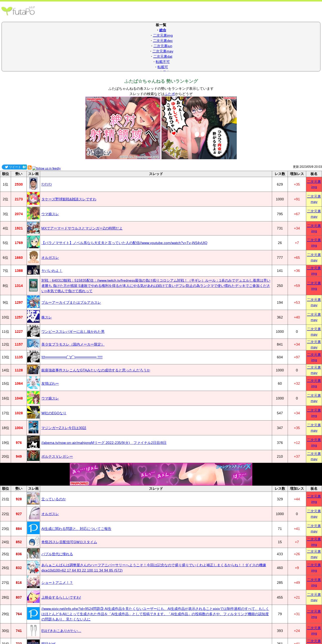Open ヤバいわよ！ thread link
The image size is (322, 644).
point(52,271)
